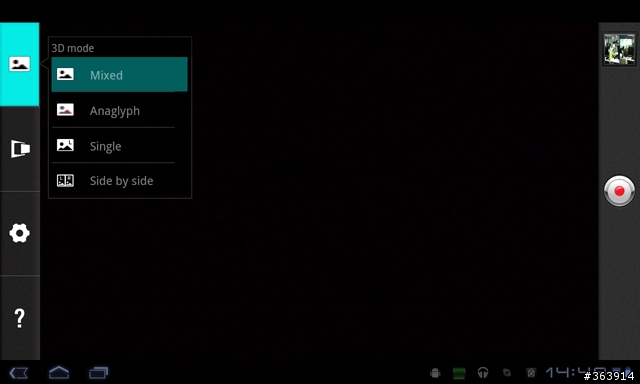Open the 3D mode sidebar button

20,64
